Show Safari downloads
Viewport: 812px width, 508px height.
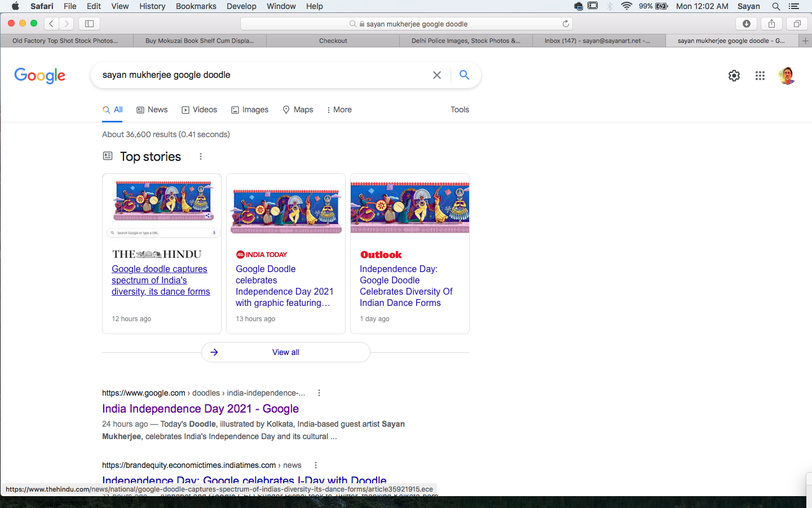click(746, 24)
